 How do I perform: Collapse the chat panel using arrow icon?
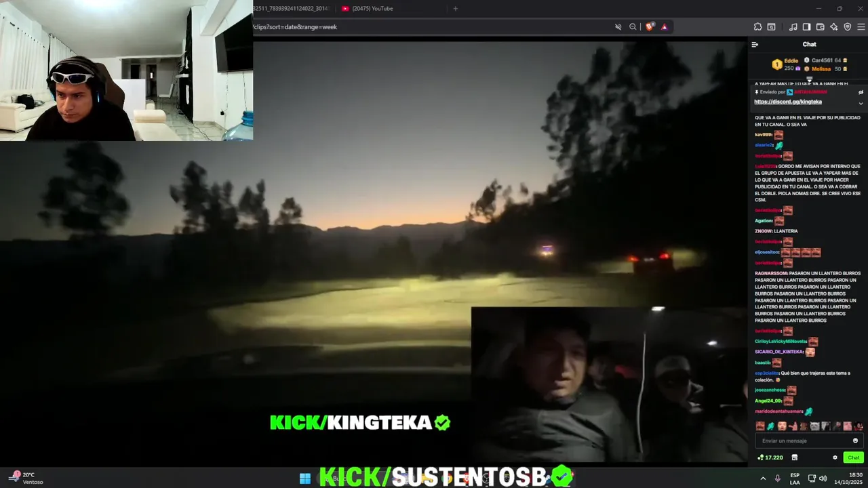click(755, 45)
